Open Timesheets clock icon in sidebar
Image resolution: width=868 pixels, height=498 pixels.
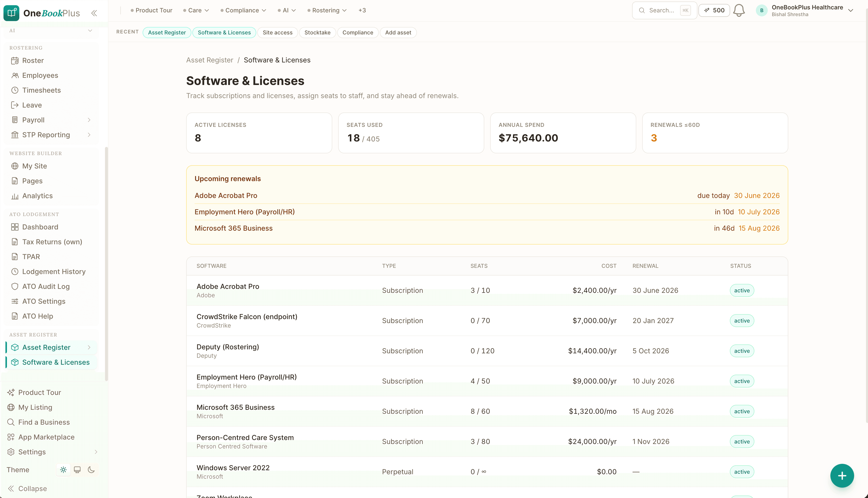click(x=15, y=90)
